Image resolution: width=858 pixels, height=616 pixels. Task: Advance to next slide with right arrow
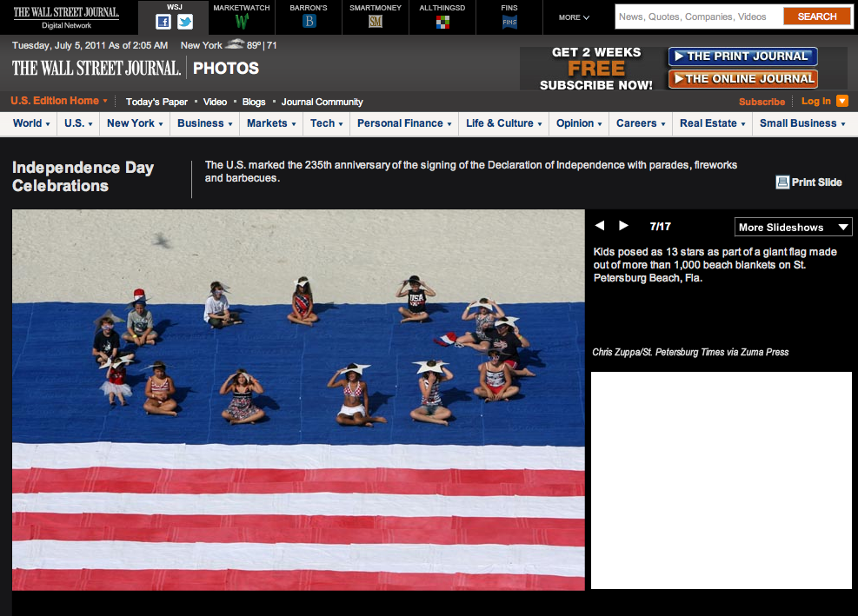pos(623,226)
